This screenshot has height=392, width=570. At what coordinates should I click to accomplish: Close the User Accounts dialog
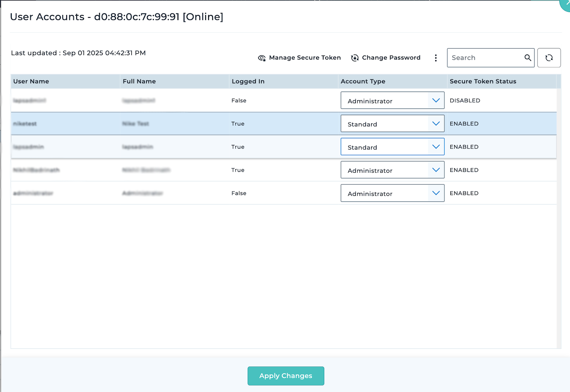[x=566, y=4]
